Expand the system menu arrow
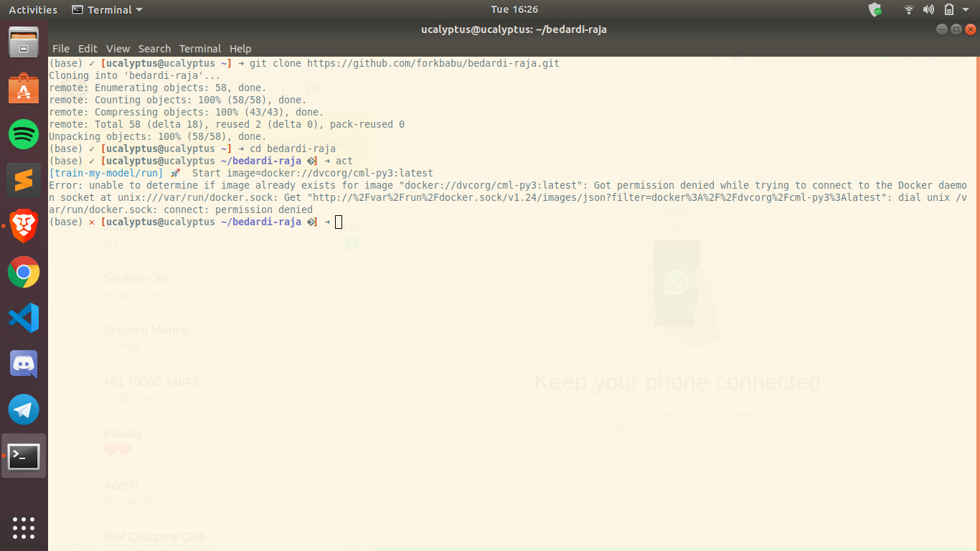The image size is (980, 551). coord(966,10)
